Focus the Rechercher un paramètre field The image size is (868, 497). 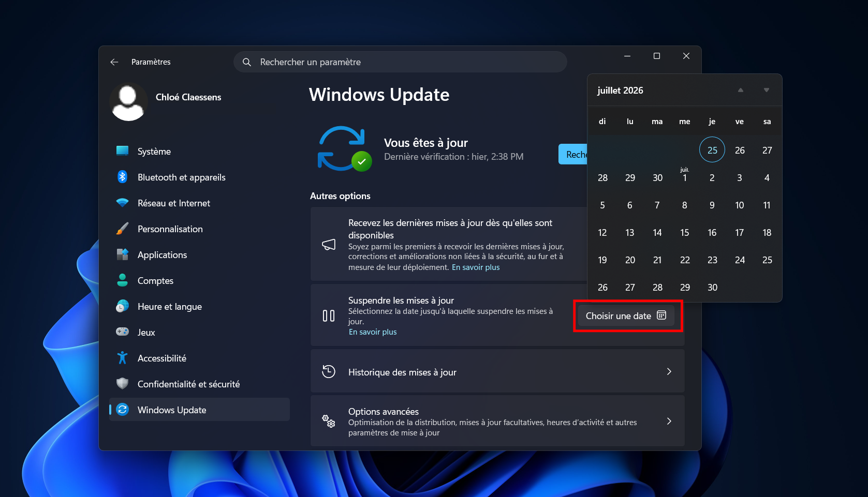pos(400,62)
